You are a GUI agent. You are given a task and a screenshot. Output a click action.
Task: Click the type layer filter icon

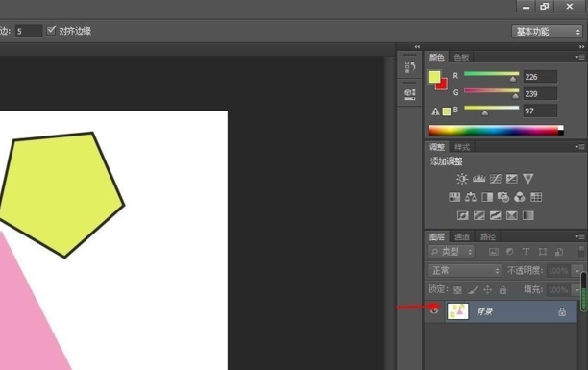click(527, 252)
